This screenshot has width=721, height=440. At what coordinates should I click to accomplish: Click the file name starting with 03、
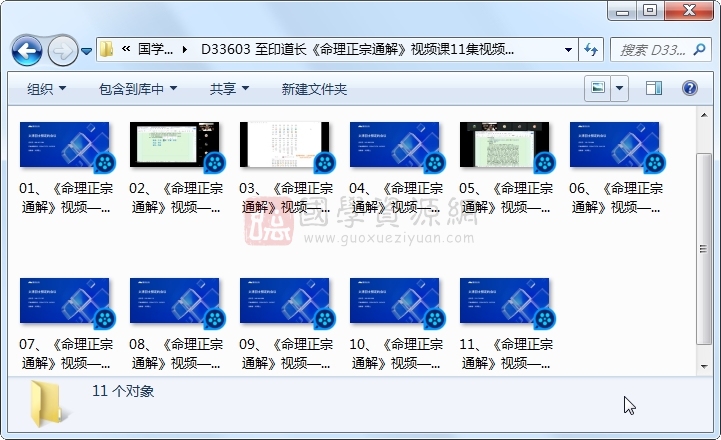(x=286, y=198)
